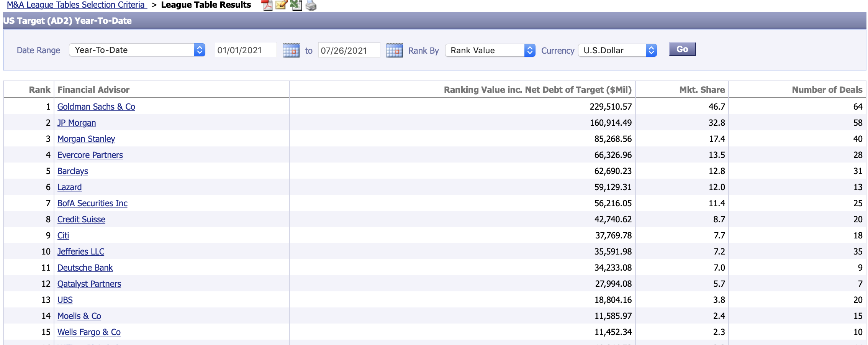This screenshot has width=868, height=345.
Task: Select ranking value 229,510.57
Action: pyautogui.click(x=611, y=107)
